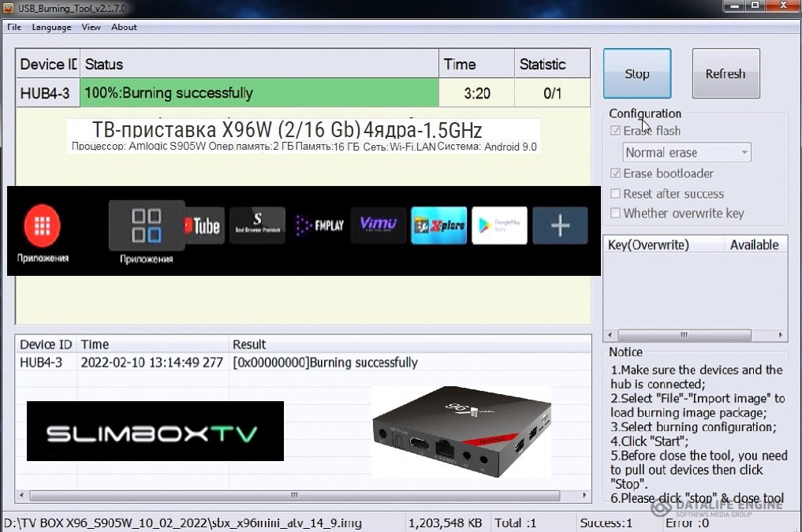Click the 0/1 statistic cell
The width and height of the screenshot is (802, 532).
pos(552,93)
